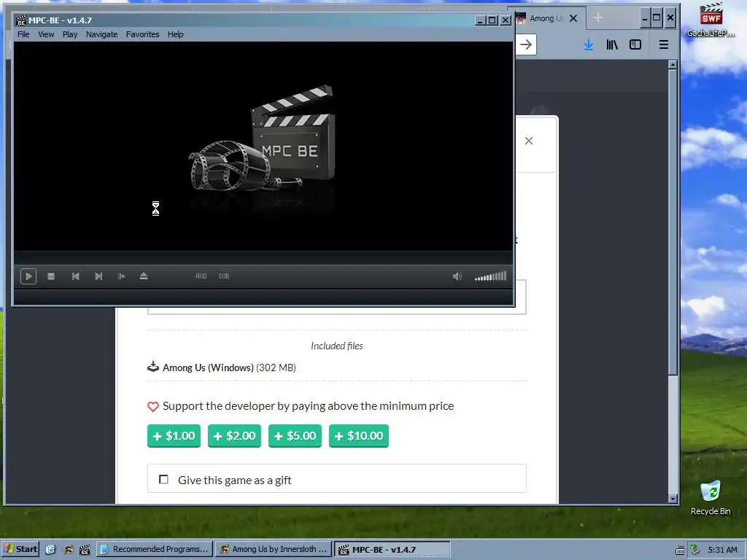
Task: Click browser scrollbar up arrow
Action: point(673,64)
